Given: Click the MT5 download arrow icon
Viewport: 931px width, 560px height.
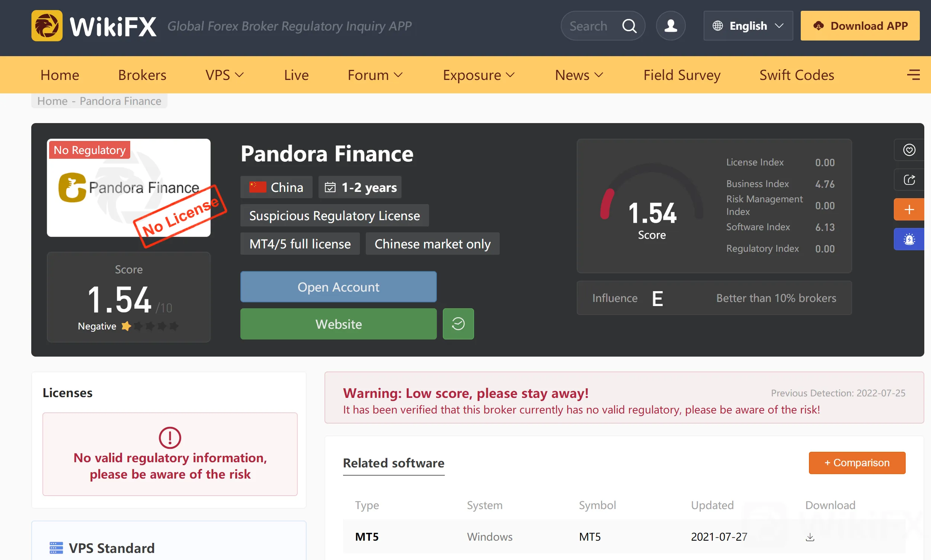Looking at the screenshot, I should click(x=810, y=537).
